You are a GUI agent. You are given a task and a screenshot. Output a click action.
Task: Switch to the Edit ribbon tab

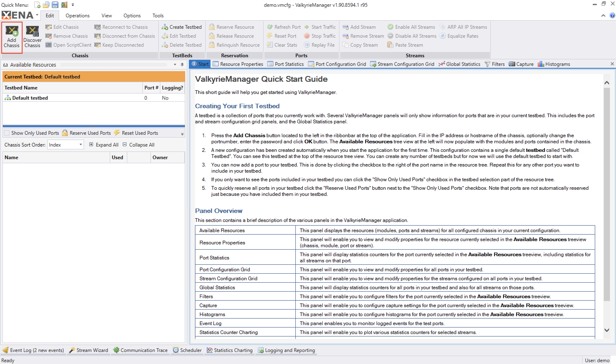click(x=50, y=15)
